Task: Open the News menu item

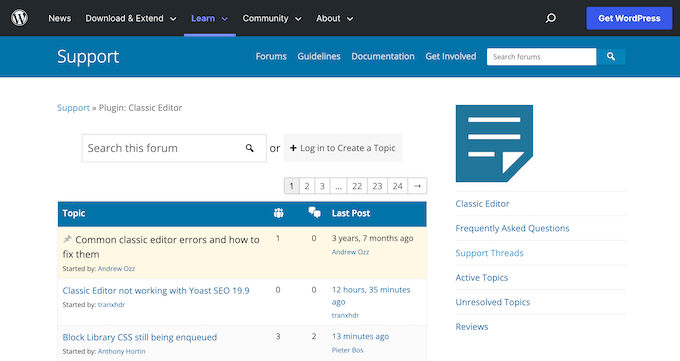Action: [59, 18]
